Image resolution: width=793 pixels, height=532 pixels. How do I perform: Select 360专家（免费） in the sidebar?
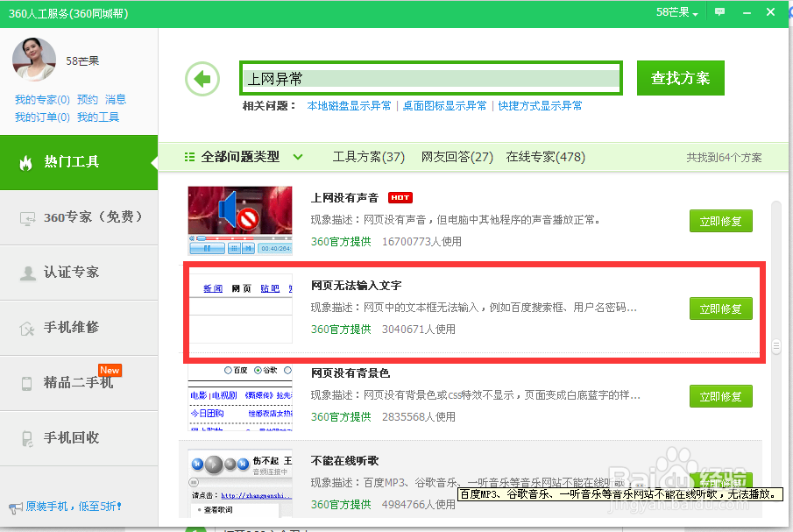click(79, 218)
